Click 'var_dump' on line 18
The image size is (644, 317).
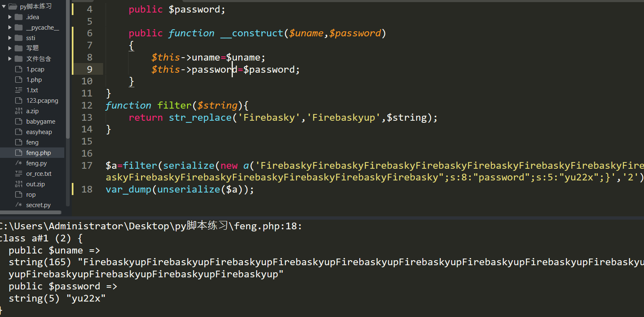(129, 190)
